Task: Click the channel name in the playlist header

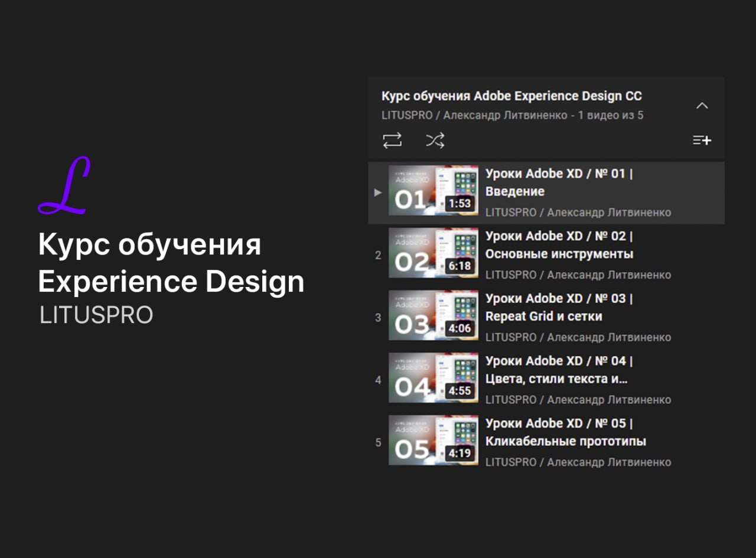Action: click(474, 116)
